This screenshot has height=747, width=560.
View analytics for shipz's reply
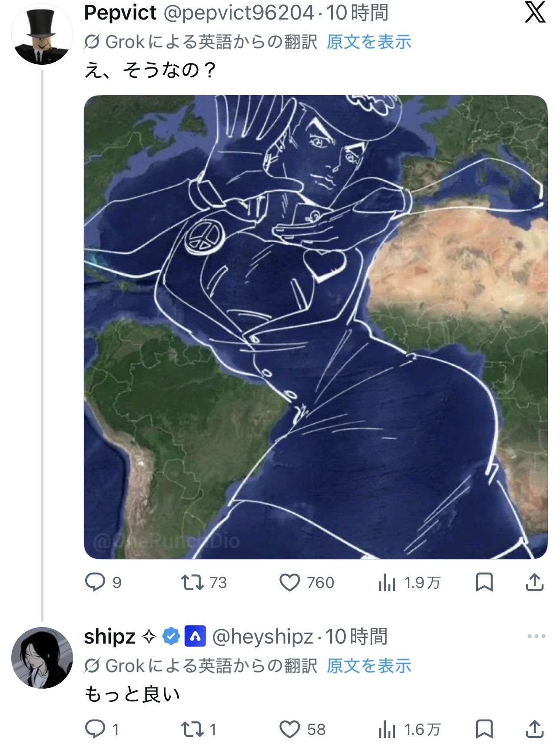[x=387, y=729]
